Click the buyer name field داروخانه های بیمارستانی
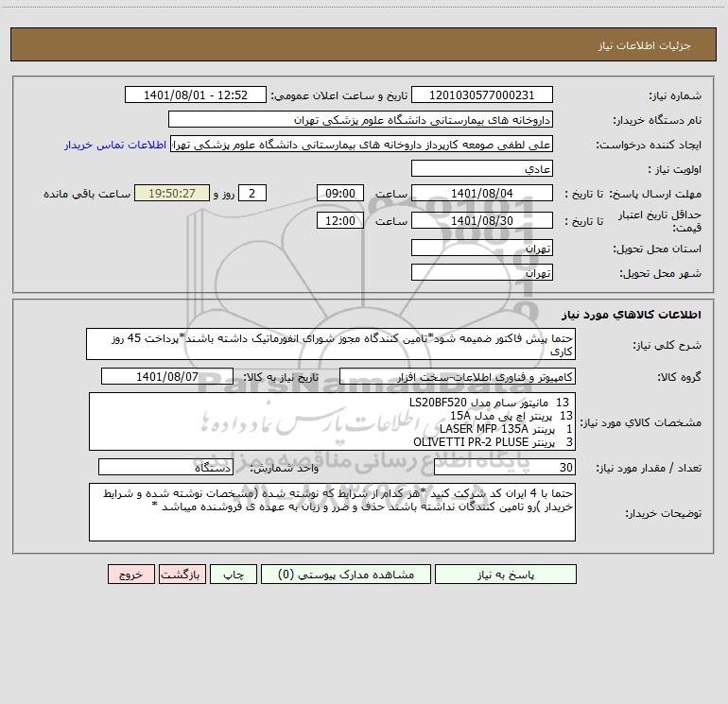Image resolution: width=728 pixels, height=704 pixels. pos(360,119)
